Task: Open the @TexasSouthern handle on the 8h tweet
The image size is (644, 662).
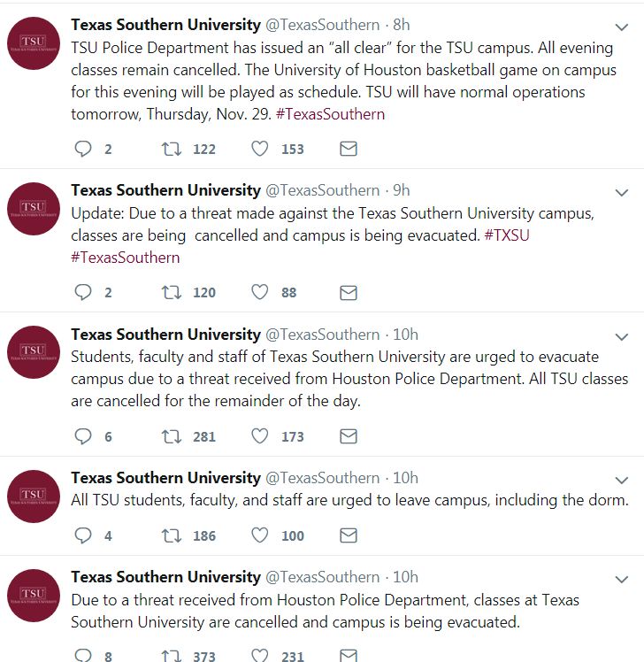Action: [x=322, y=25]
